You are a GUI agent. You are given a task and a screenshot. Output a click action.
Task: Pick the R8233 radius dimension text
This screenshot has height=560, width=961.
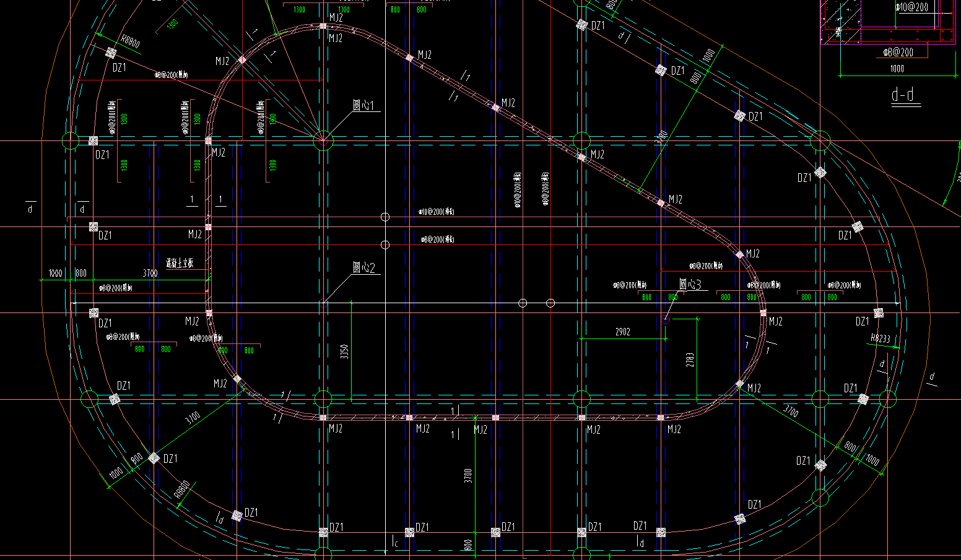[x=880, y=338]
